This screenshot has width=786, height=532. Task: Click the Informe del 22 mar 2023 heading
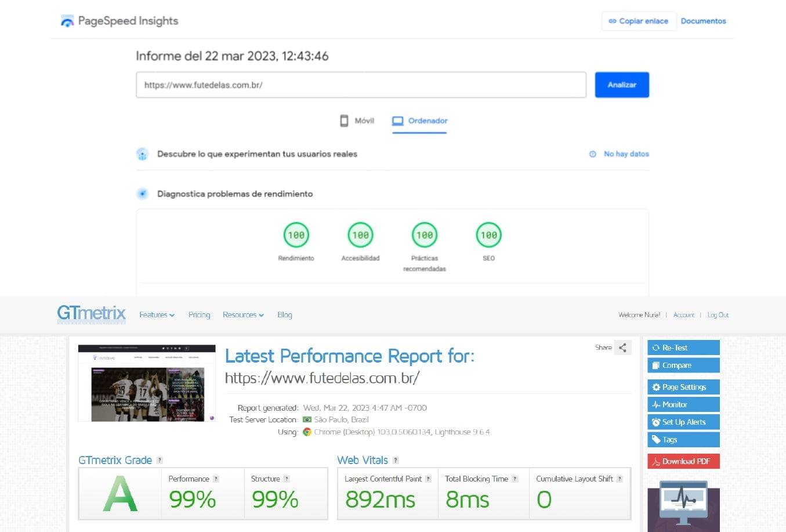tap(232, 56)
